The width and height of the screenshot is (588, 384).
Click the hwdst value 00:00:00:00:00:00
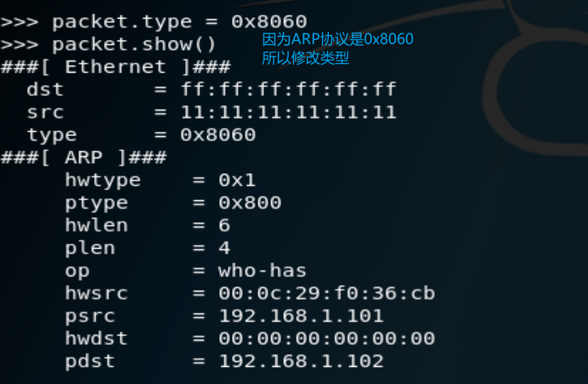click(327, 338)
